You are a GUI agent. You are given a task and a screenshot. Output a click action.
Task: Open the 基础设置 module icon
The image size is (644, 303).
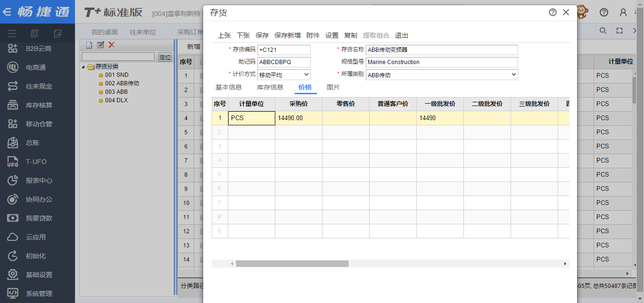click(x=13, y=275)
